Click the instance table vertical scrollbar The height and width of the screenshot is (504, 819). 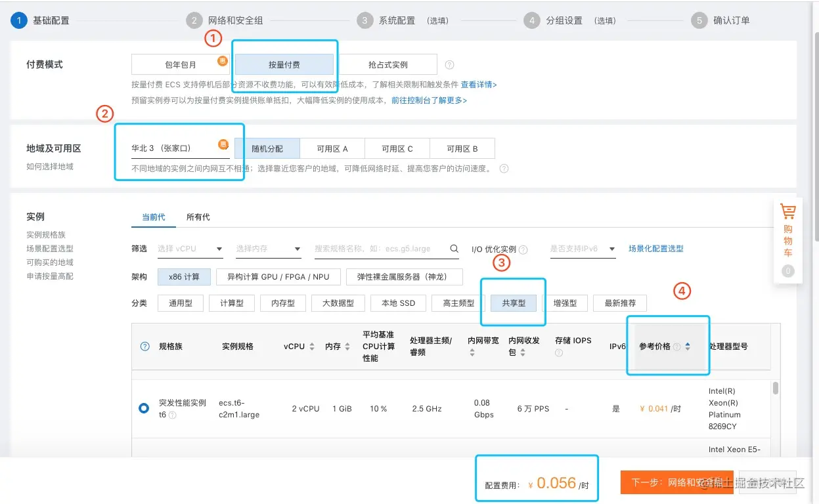[x=776, y=388]
